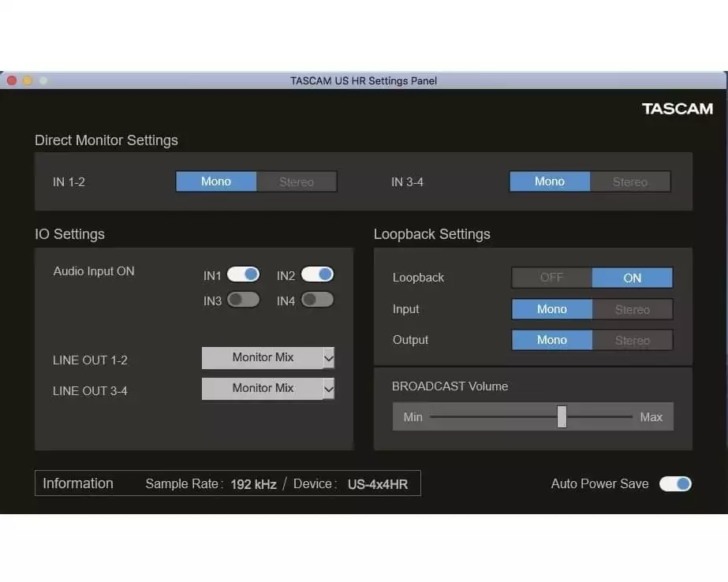Open the LINE OUT 1-2 dropdown

(268, 357)
